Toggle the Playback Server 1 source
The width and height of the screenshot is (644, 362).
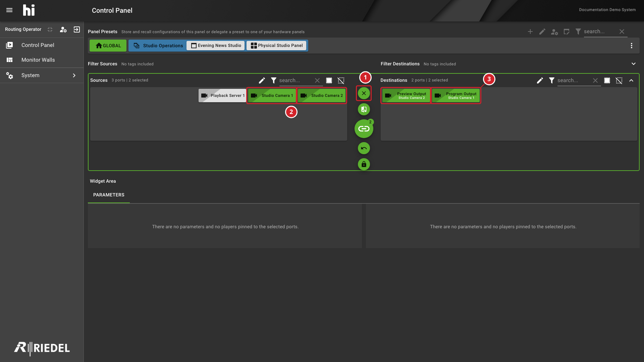222,96
